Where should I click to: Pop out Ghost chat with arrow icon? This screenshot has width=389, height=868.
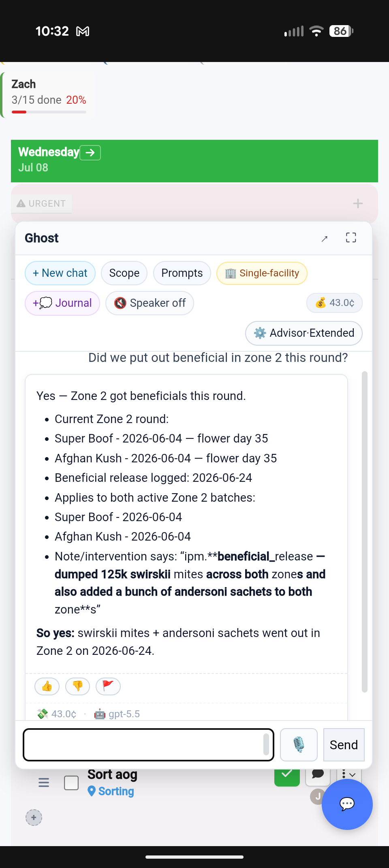(x=324, y=239)
